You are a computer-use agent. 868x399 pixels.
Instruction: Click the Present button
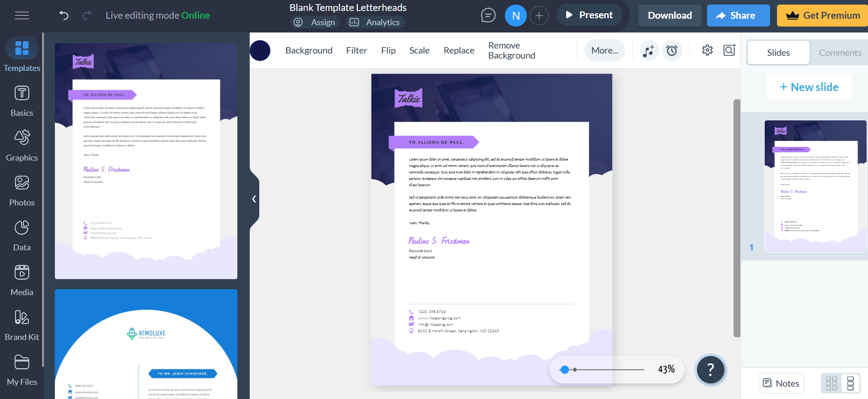pyautogui.click(x=589, y=15)
